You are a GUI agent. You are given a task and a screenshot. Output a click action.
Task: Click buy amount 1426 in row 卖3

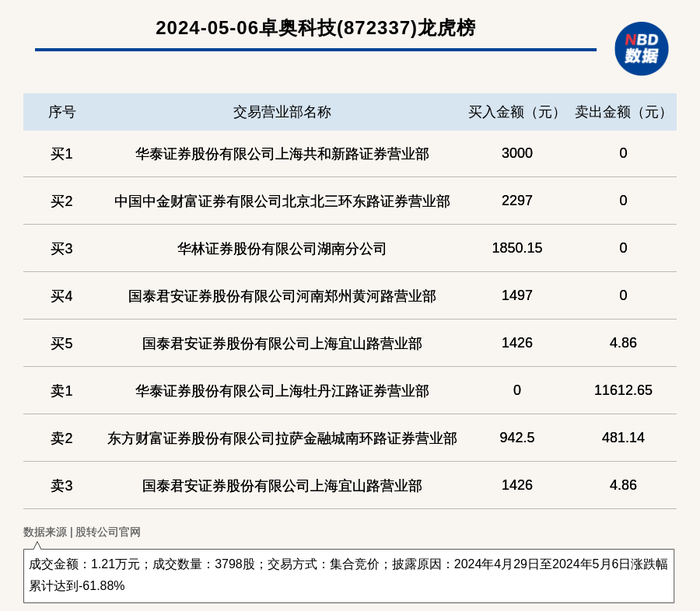tap(517, 484)
